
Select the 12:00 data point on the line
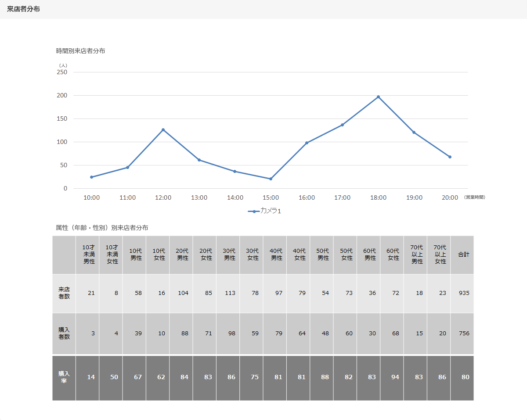(x=163, y=130)
